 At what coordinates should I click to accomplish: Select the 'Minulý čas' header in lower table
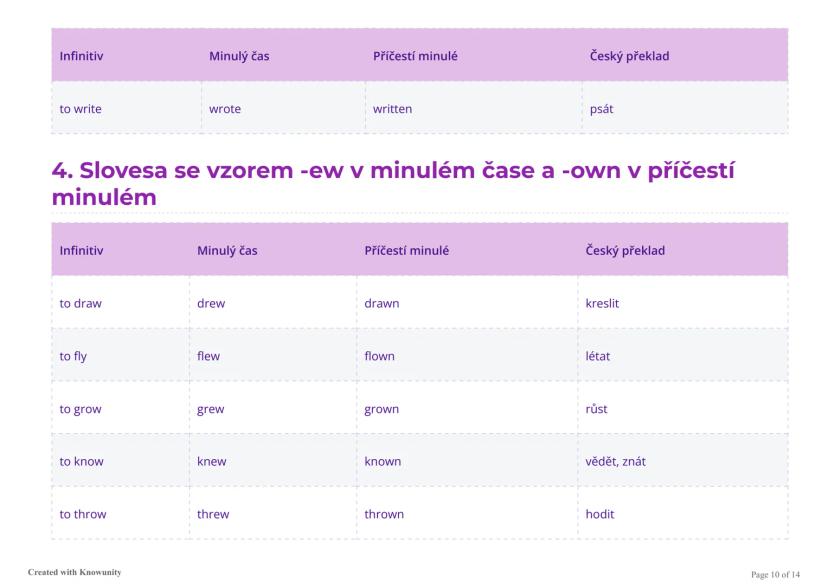pos(227,250)
